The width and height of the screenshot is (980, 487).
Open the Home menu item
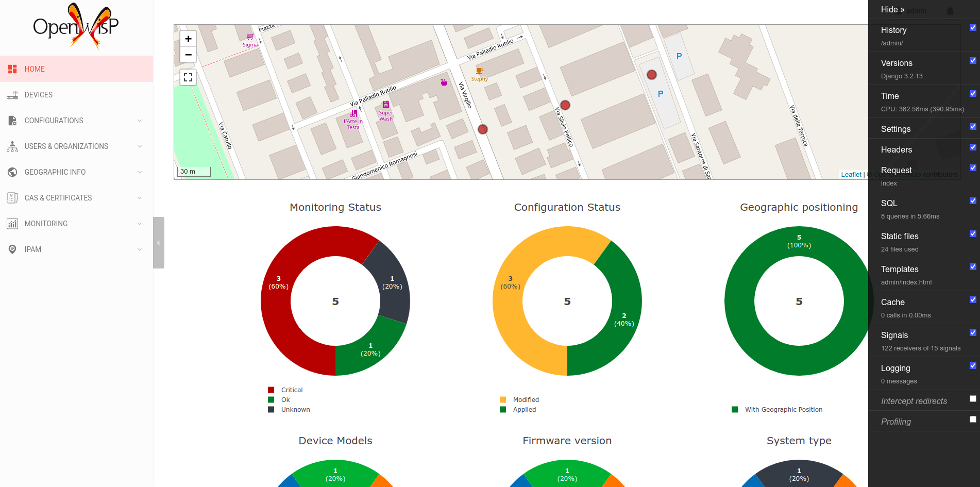(35, 69)
